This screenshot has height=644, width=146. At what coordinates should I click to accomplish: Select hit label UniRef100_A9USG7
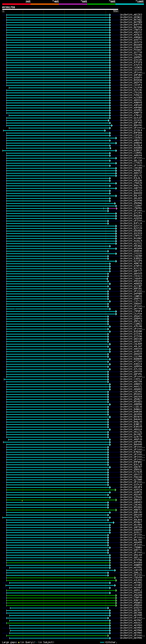131,623
